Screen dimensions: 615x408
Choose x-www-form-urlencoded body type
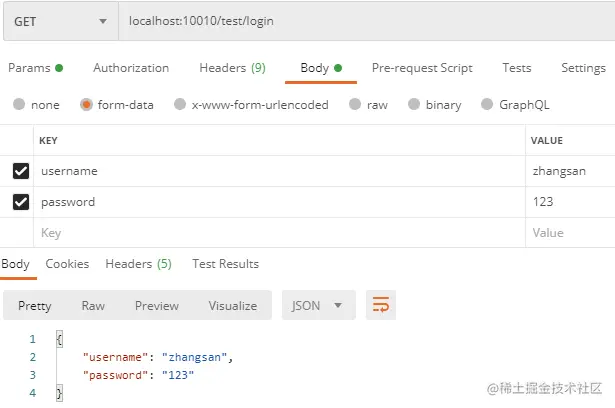pos(180,104)
